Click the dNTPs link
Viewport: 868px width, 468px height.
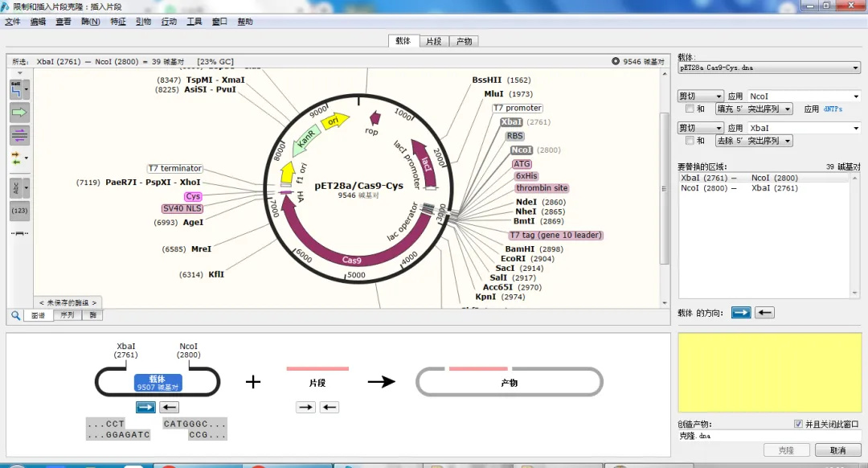pos(833,109)
